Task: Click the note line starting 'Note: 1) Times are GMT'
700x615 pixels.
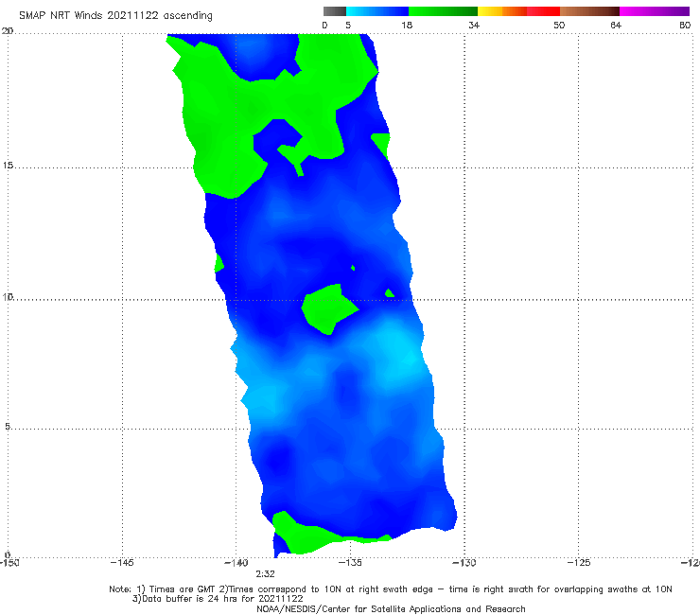Action: pyautogui.click(x=391, y=589)
